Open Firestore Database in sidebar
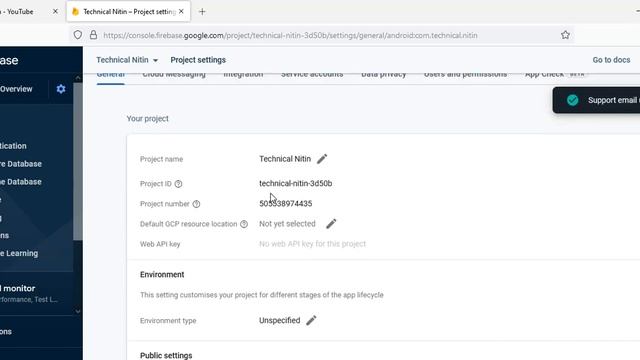 pos(21,164)
